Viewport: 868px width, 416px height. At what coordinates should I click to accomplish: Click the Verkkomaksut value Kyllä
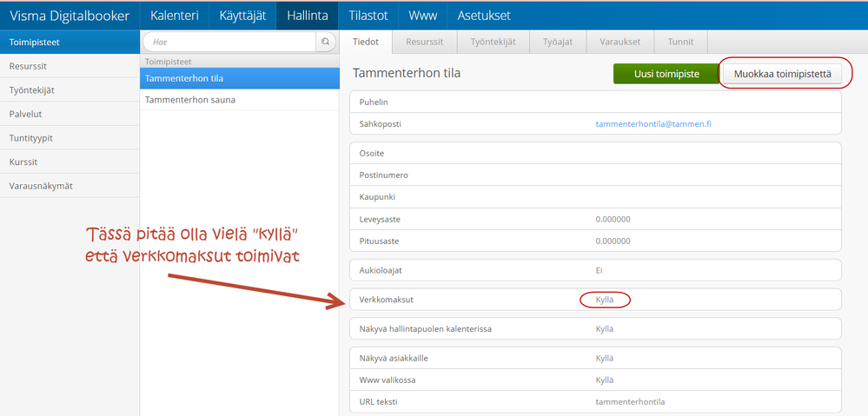click(x=605, y=300)
